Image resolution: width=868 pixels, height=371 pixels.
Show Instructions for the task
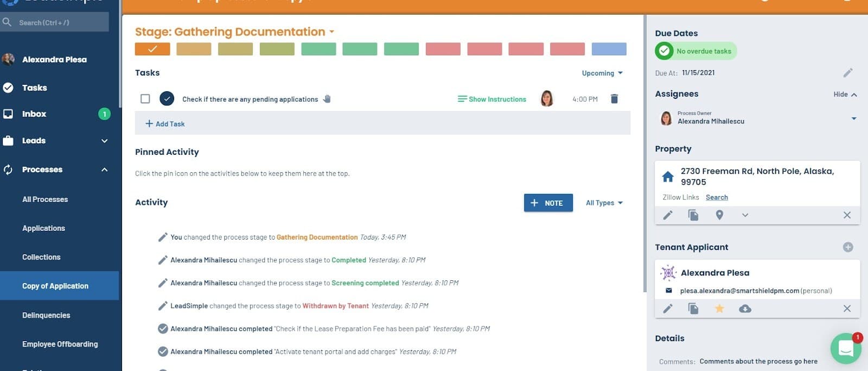pos(492,99)
